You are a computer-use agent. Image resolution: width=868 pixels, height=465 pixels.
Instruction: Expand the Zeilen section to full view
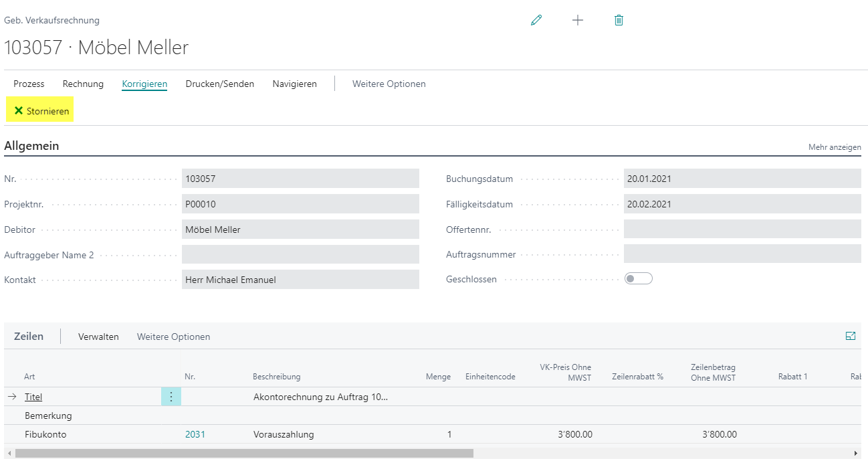click(x=851, y=337)
